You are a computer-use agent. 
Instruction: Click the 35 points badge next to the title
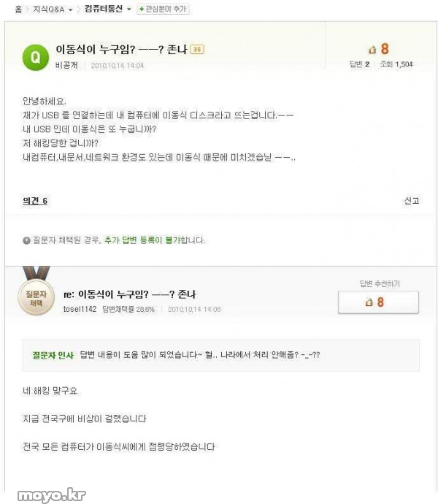(197, 49)
